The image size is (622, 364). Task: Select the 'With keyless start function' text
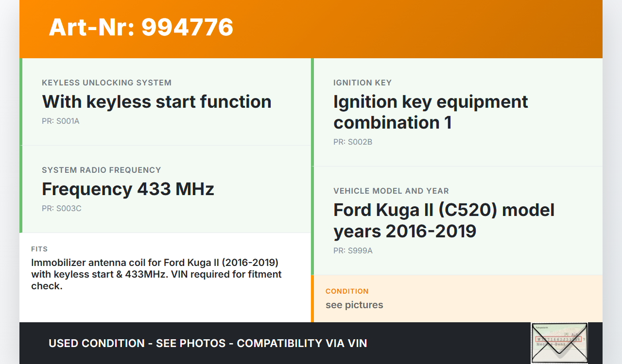click(156, 102)
